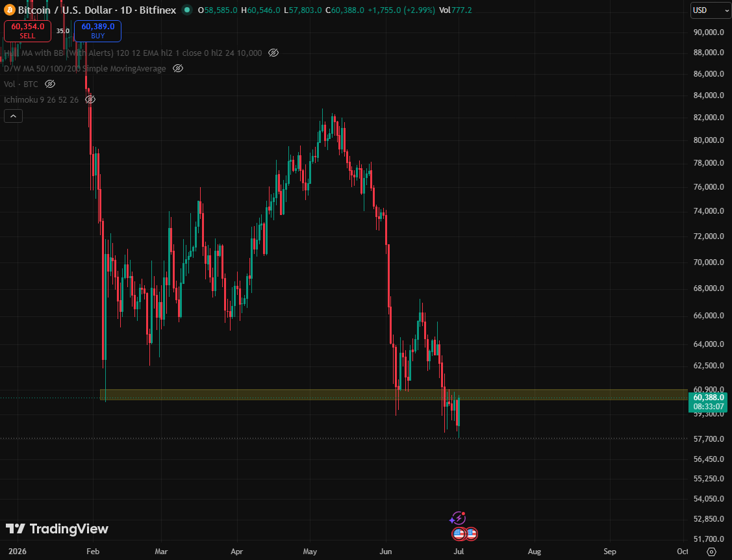Click the Jul label on time axis
Screen dimensions: 732x560
(x=459, y=551)
